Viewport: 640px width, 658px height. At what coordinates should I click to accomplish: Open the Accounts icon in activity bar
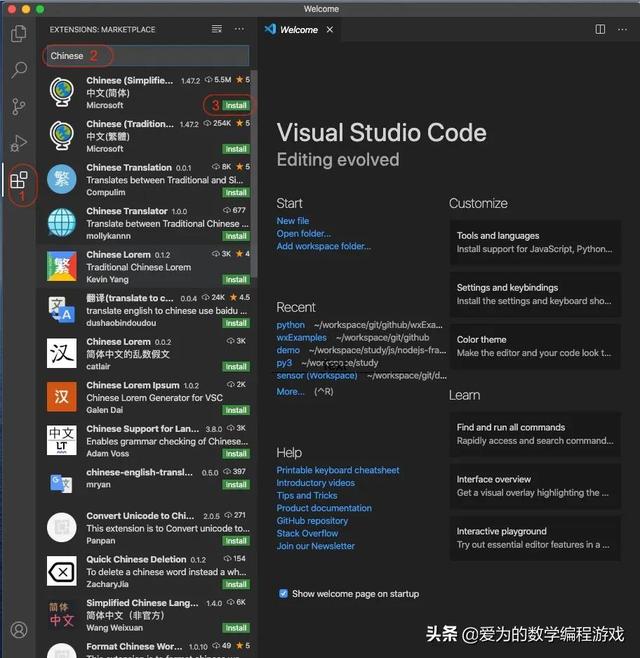(x=19, y=629)
